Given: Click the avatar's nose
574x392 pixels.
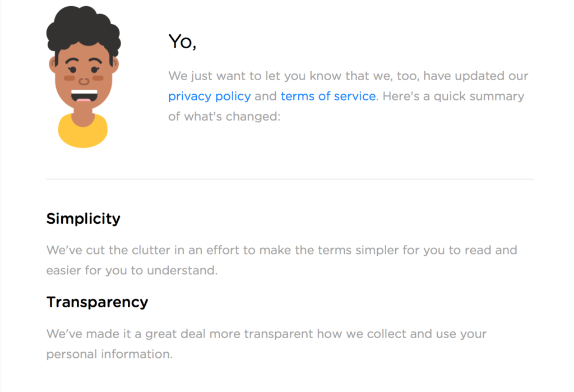Looking at the screenshot, I should 84,81.
